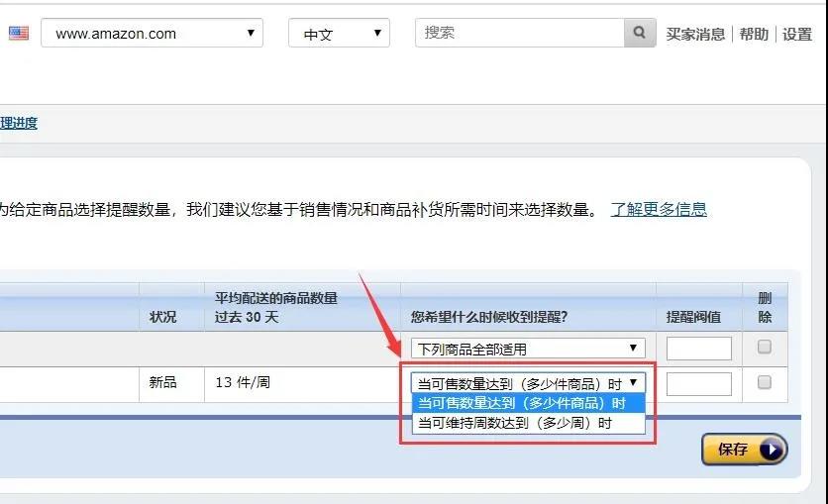
Task: Focus the 提醒阈值 input in 新品 row
Action: point(698,384)
